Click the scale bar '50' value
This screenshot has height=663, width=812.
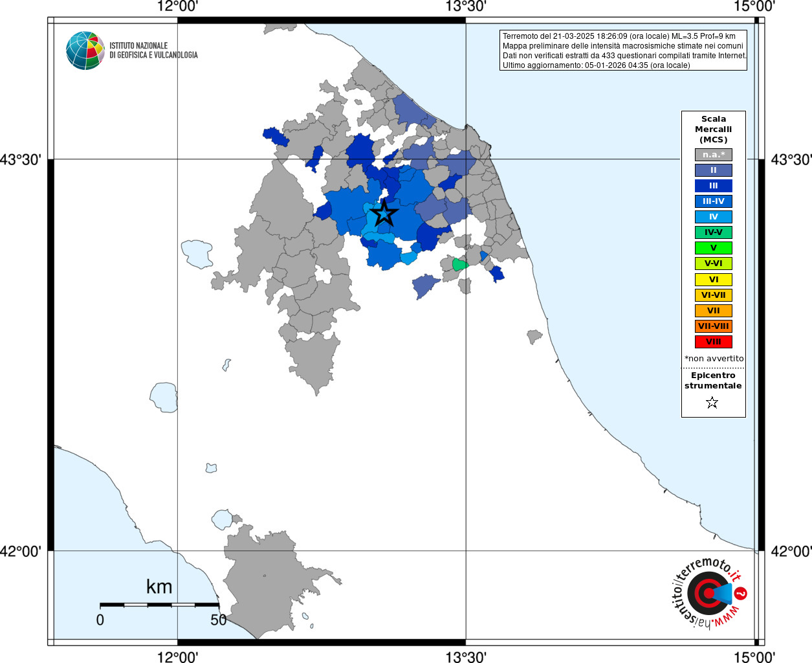(x=219, y=620)
